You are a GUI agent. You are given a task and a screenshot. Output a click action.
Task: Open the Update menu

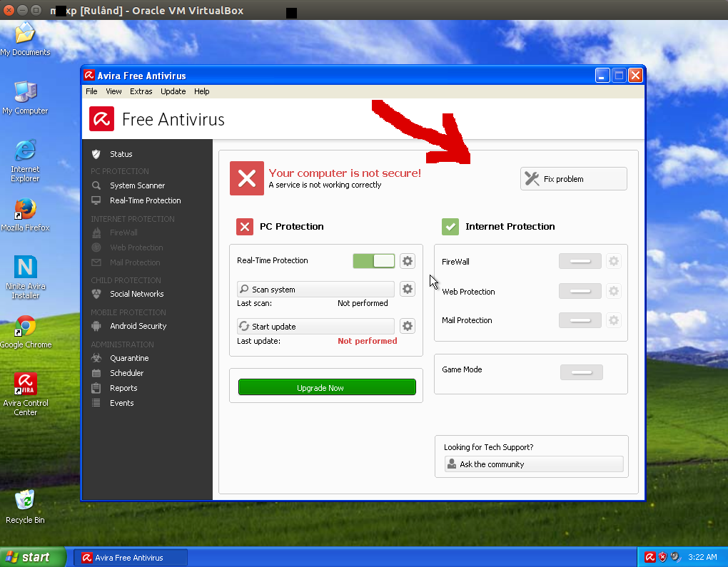[x=173, y=91]
